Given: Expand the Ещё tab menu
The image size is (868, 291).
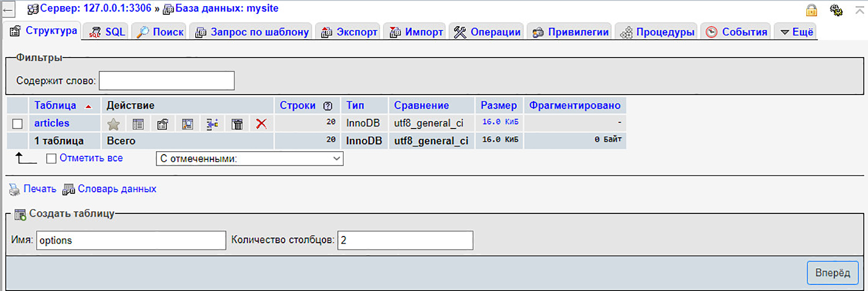Looking at the screenshot, I should 796,32.
